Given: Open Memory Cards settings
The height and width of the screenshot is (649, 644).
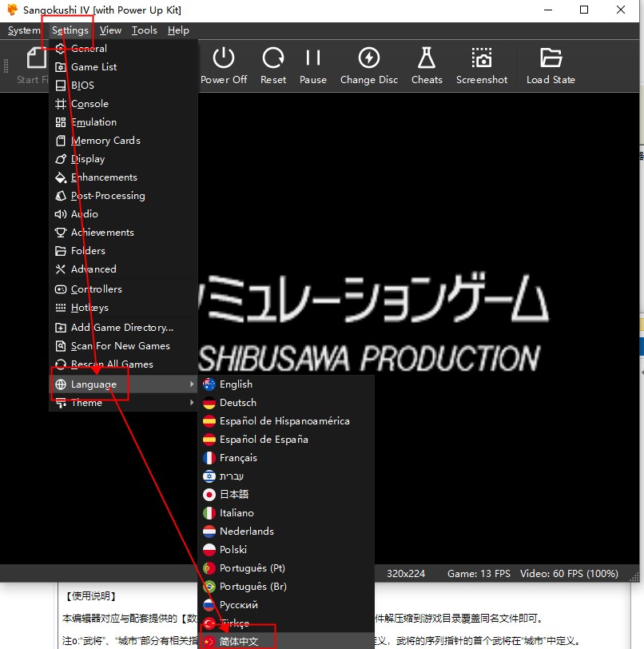Looking at the screenshot, I should (122, 141).
